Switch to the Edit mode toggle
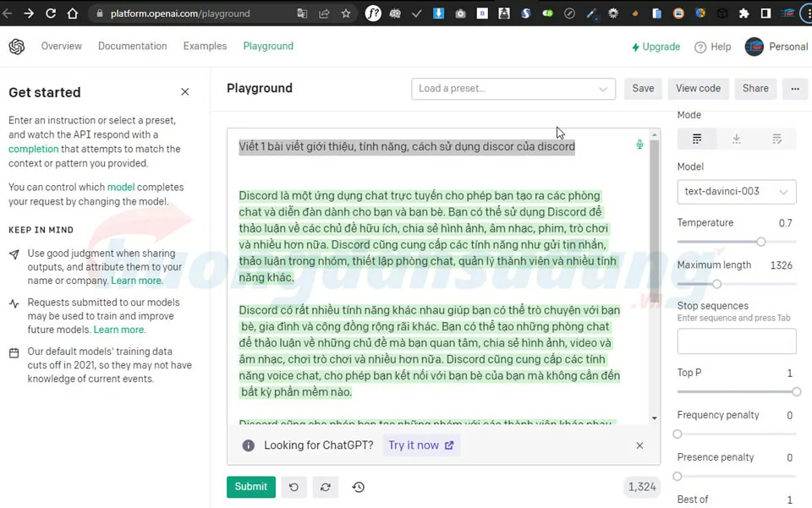The image size is (812, 508). tap(776, 139)
